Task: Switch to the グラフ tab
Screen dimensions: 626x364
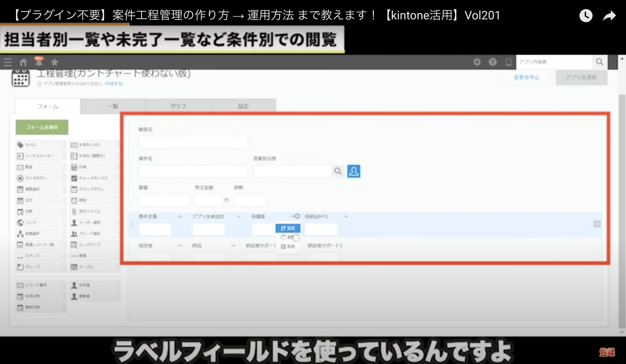Action: 178,106
